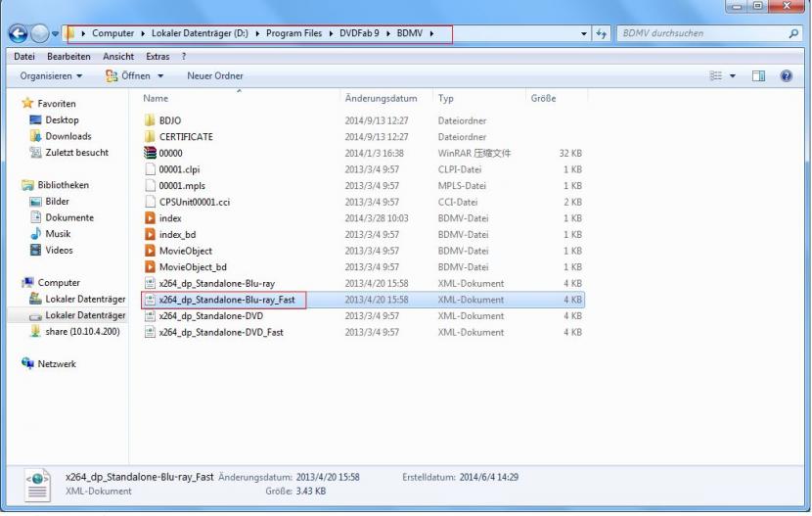Image resolution: width=812 pixels, height=516 pixels.
Task: Click the refresh button beside address bar
Action: (x=602, y=34)
